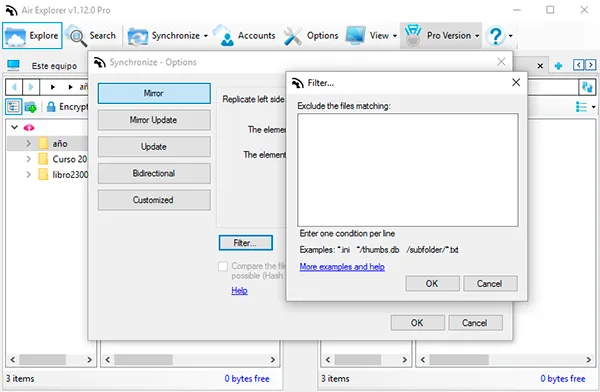Select the Curso 20 folder in tree

click(70, 159)
